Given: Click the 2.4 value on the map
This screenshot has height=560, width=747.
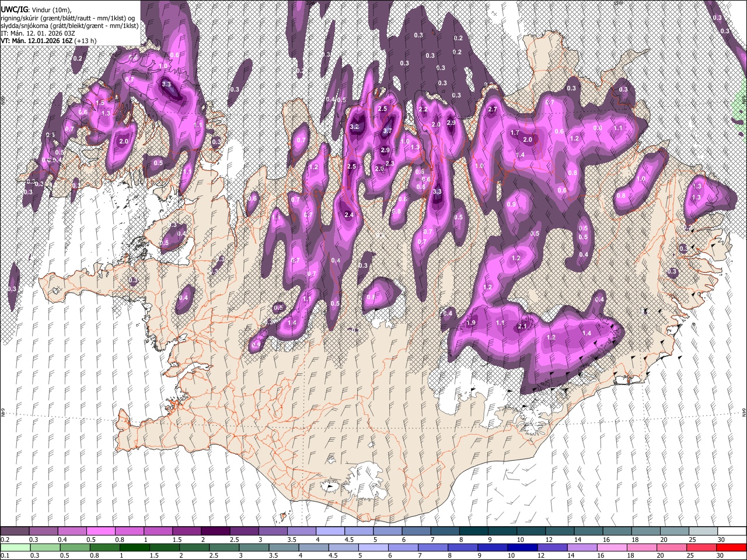Looking at the screenshot, I should pos(349,215).
